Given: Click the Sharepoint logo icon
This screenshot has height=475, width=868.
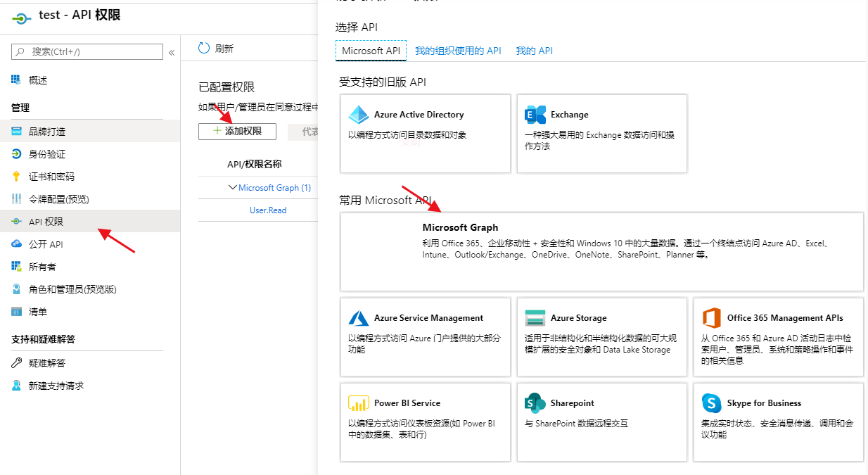Looking at the screenshot, I should point(535,403).
